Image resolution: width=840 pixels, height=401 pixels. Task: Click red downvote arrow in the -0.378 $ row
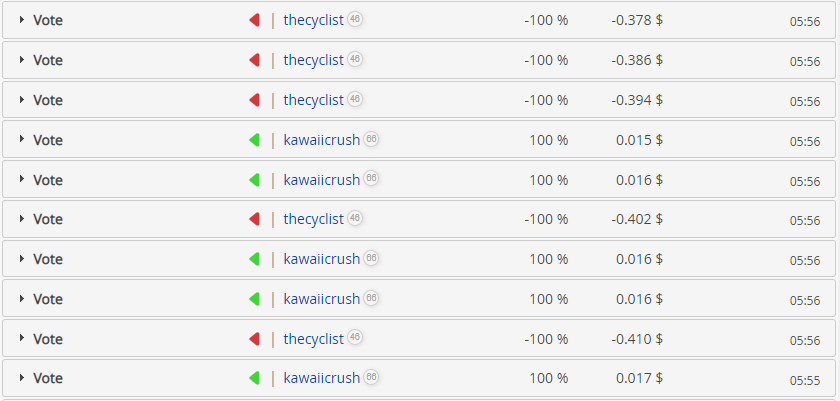[x=254, y=20]
